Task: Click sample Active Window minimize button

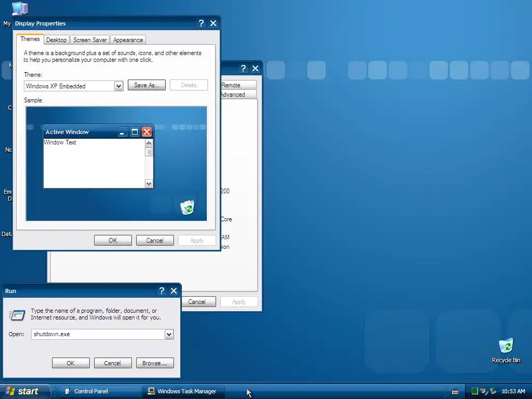Action: [x=122, y=131]
